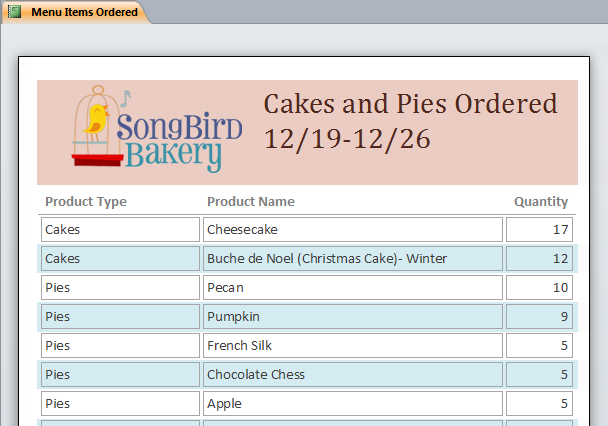Click the quantity 12 field

point(539,259)
